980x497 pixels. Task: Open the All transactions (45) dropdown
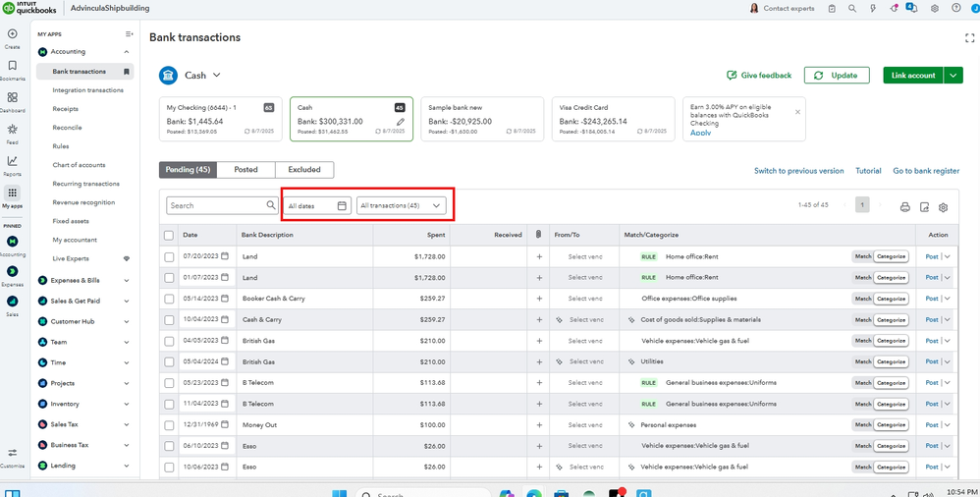coord(400,206)
